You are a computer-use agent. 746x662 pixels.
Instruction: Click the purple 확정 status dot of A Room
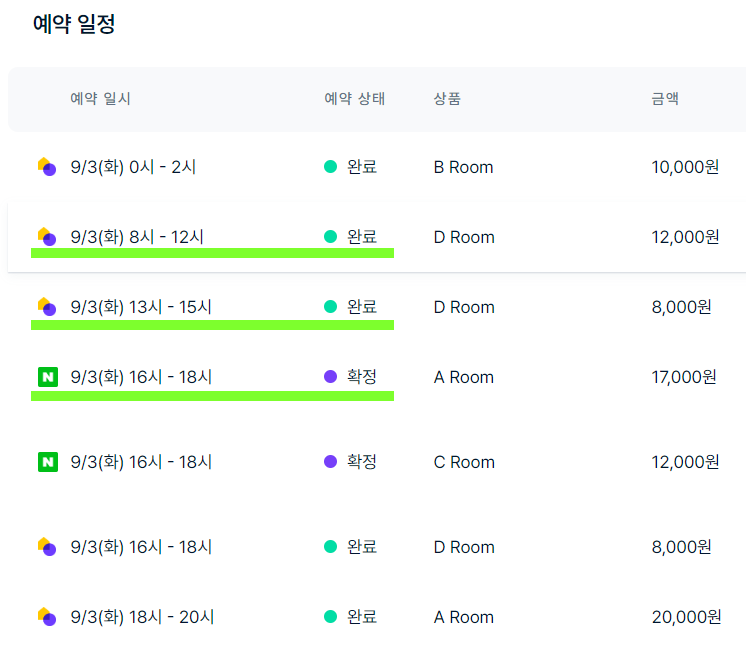331,376
